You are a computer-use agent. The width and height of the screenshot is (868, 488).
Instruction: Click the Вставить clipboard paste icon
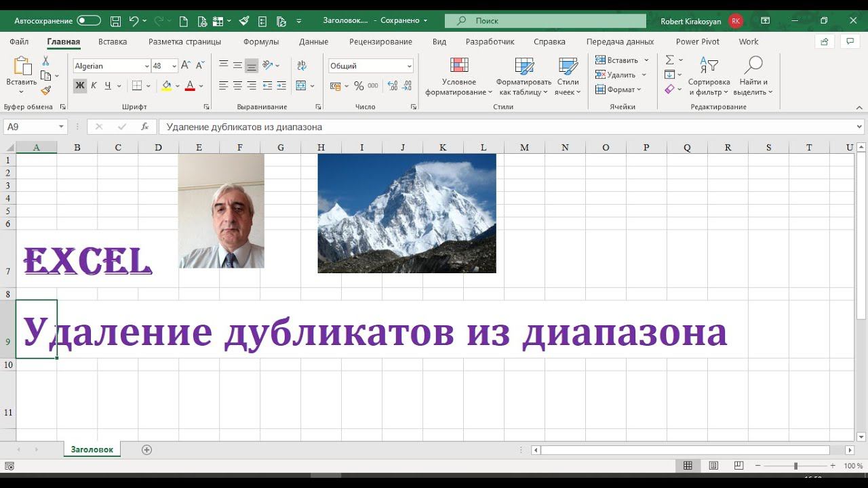pyautogui.click(x=22, y=66)
